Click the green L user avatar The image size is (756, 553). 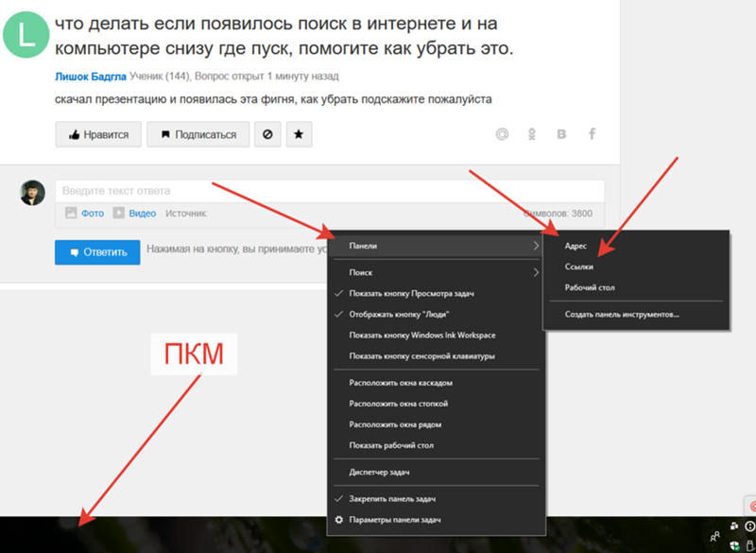click(26, 35)
